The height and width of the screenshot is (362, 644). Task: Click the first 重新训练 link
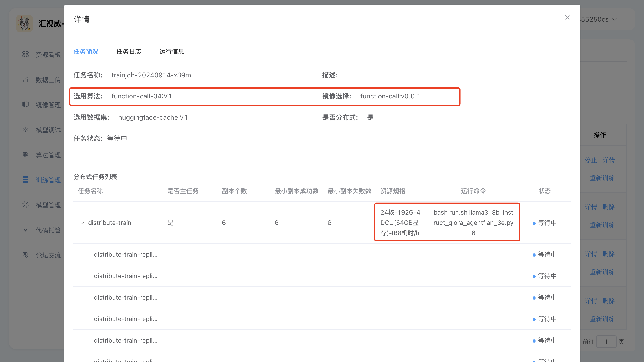602,178
